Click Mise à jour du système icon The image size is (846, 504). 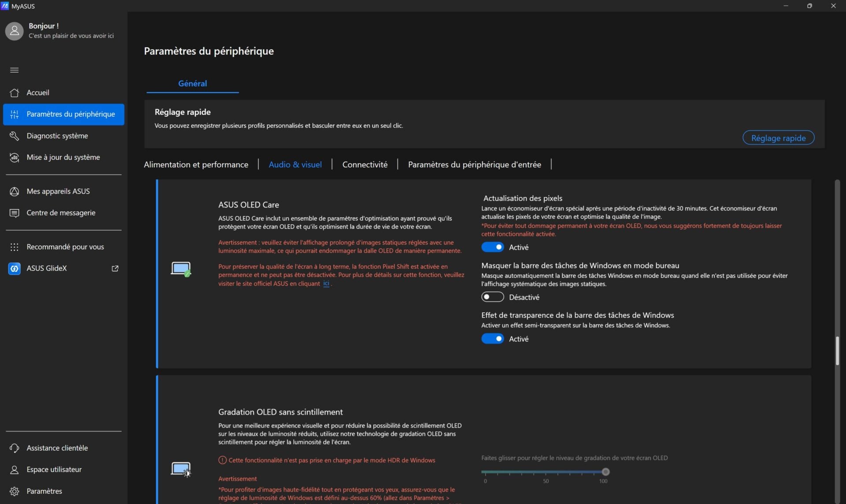[x=14, y=157]
